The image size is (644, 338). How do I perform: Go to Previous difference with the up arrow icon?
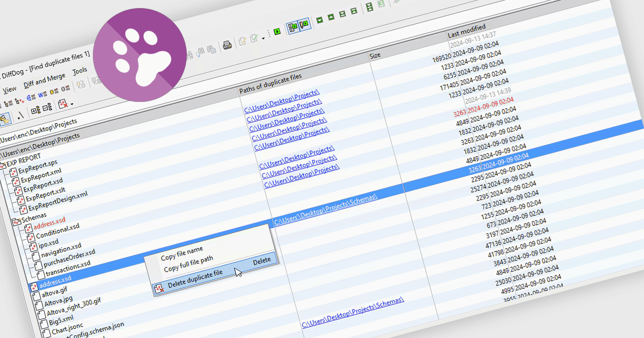331,17
